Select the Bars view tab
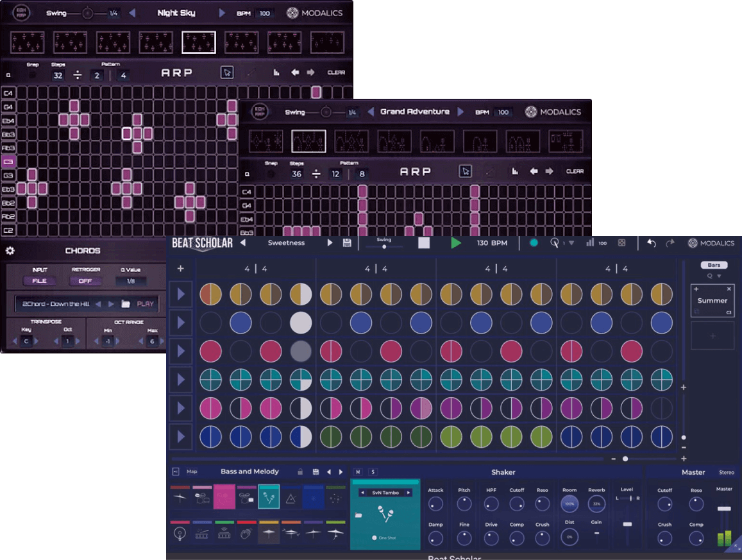Viewport: 742px width, 560px height. (714, 265)
